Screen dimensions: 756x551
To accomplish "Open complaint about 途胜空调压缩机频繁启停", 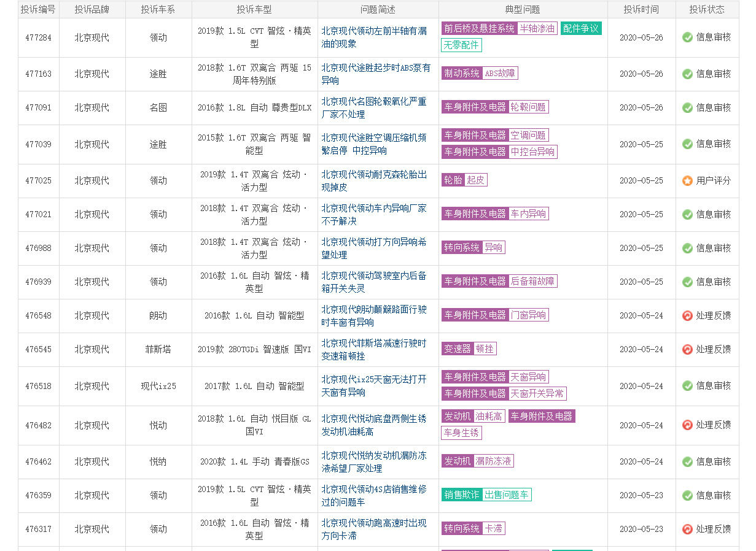I will tap(374, 144).
